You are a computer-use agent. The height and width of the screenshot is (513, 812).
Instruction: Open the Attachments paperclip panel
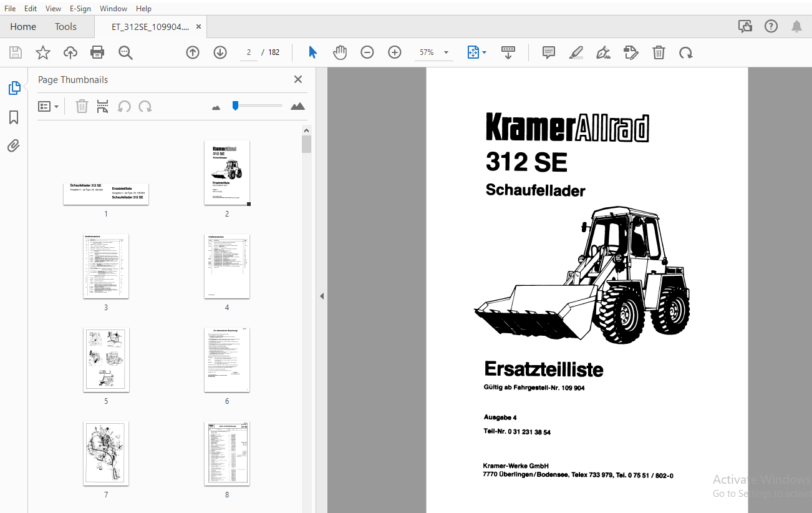14,146
